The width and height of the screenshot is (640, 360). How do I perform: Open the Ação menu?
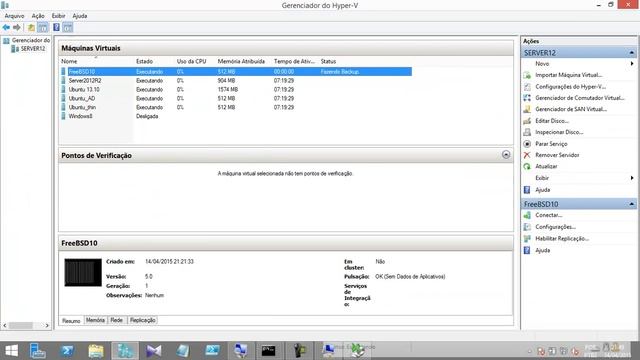click(x=38, y=16)
